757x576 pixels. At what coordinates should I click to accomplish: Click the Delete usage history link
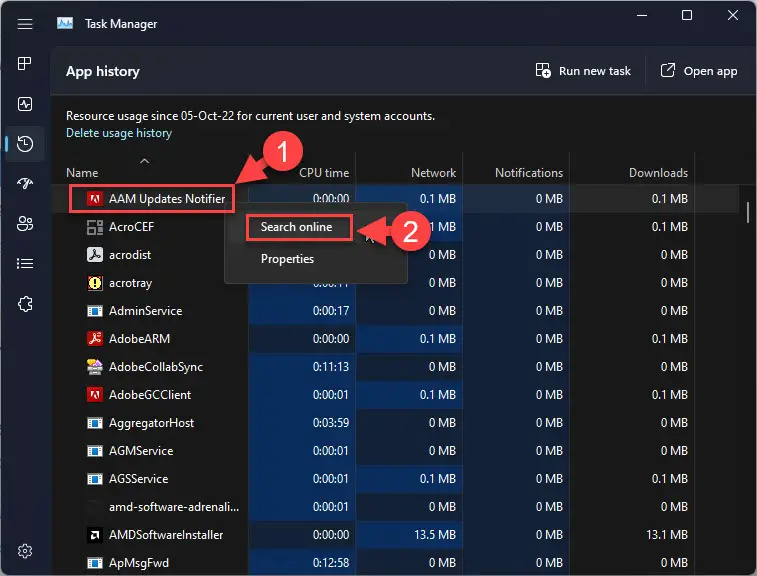119,133
